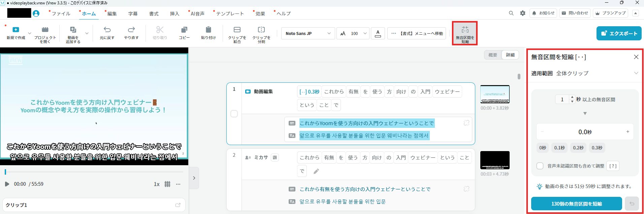Open the Noto Sans JP font dropdown
The image size is (644, 214).
click(308, 33)
